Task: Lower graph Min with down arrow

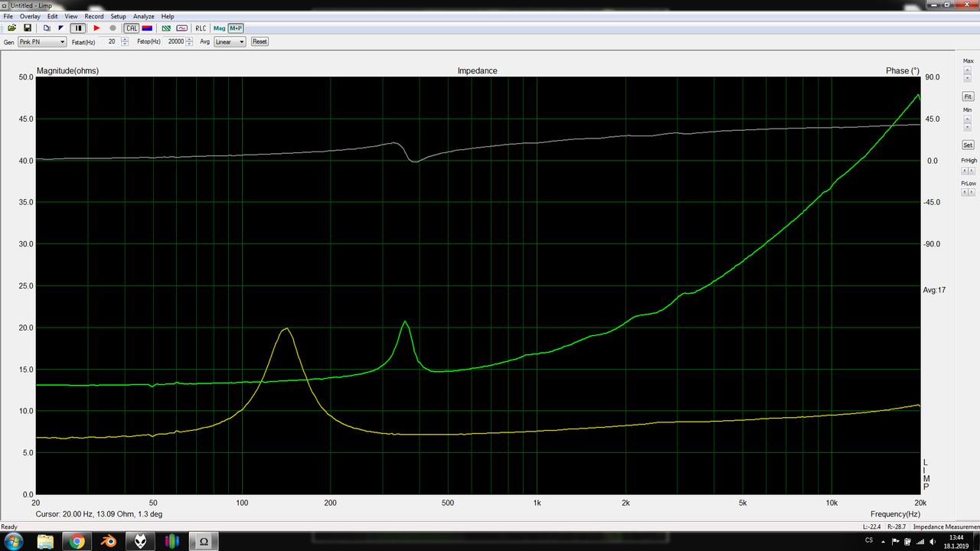Action: (968, 127)
